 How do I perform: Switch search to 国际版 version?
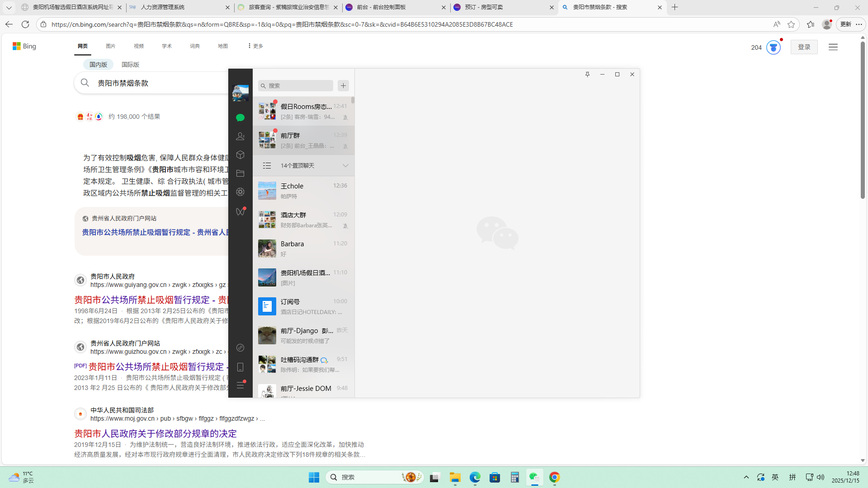tap(130, 65)
